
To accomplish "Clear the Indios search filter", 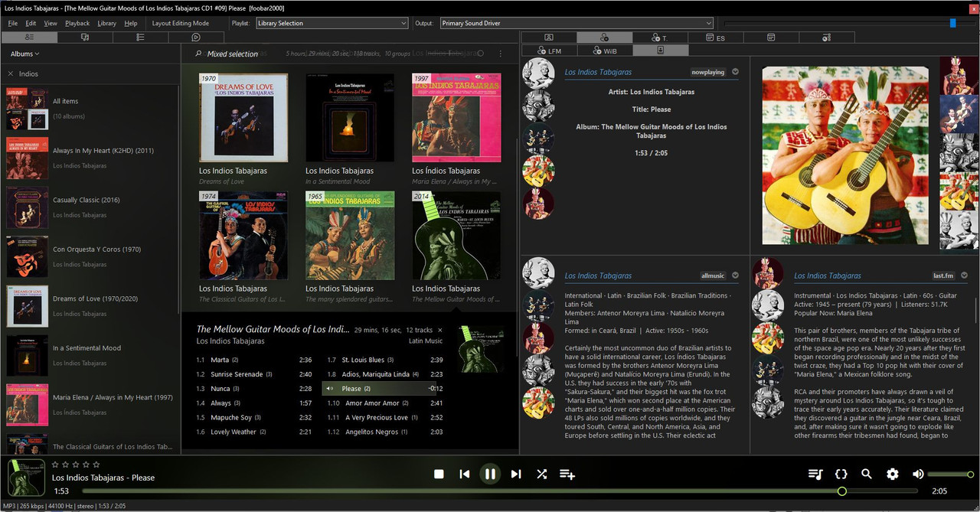I will tap(11, 73).
